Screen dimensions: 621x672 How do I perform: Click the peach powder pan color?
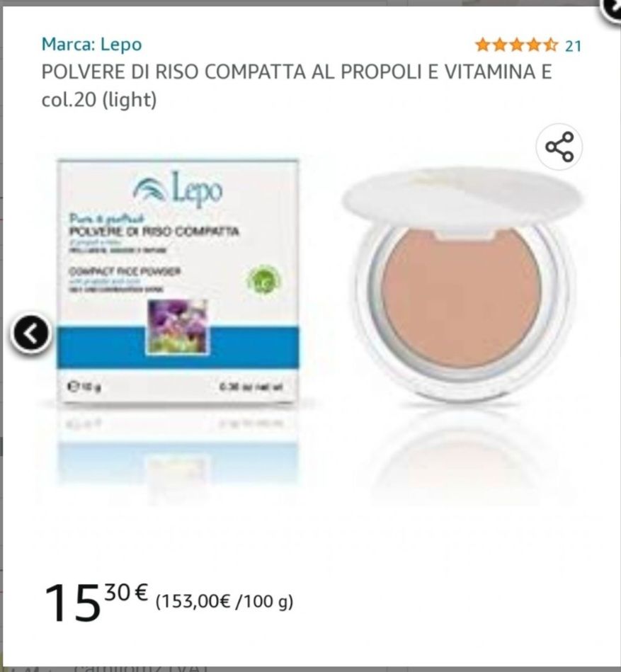[x=462, y=298]
